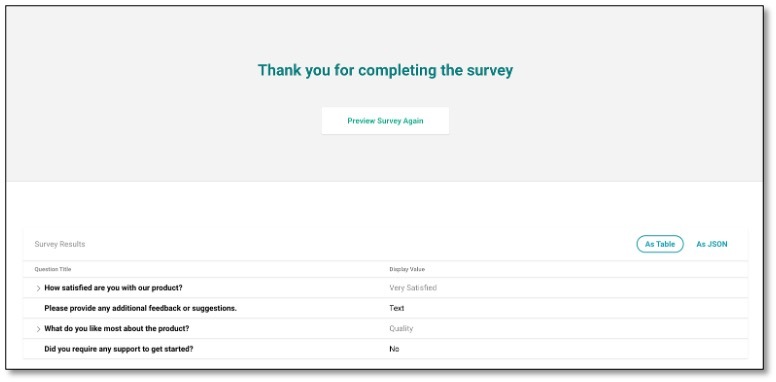
Task: Select 'Did you require any support' row
Action: coord(385,349)
